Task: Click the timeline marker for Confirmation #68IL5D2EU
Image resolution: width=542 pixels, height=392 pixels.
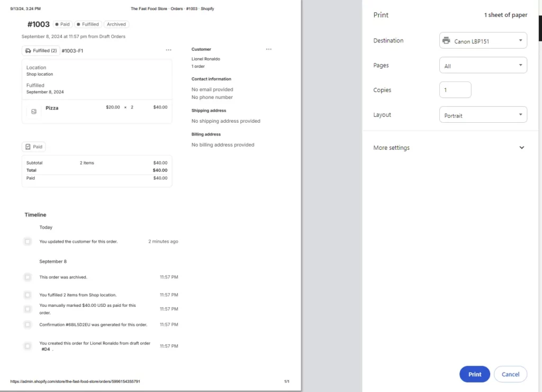Action: (x=28, y=325)
